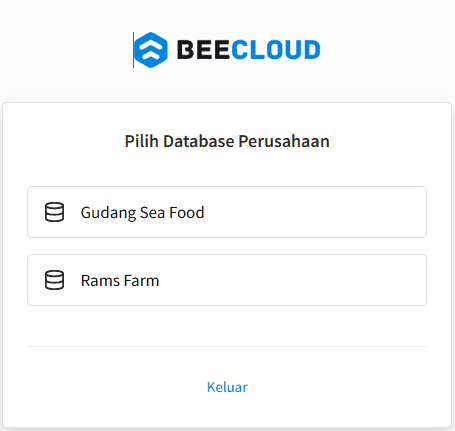Open the Gudang Sea Food company entry
This screenshot has width=455, height=431.
coord(227,212)
